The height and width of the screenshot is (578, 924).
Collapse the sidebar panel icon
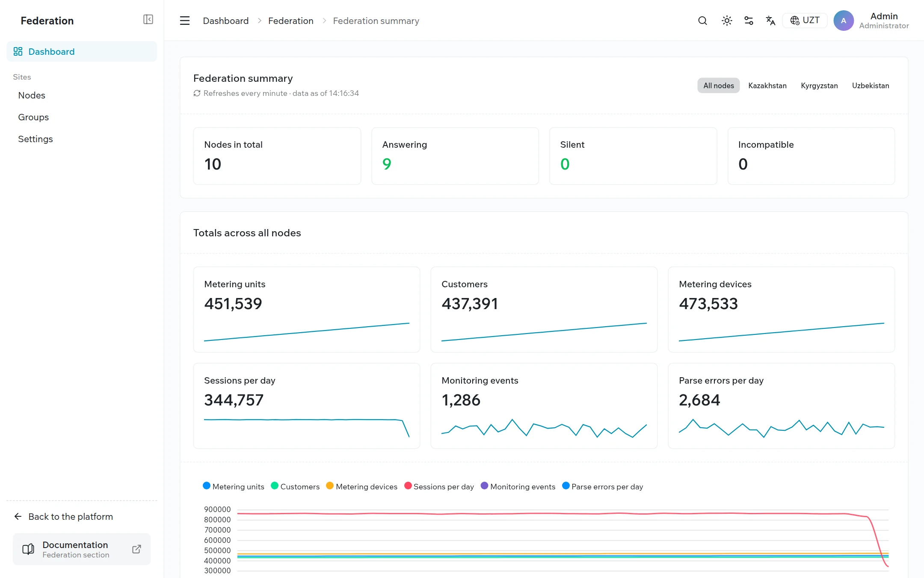tap(148, 20)
